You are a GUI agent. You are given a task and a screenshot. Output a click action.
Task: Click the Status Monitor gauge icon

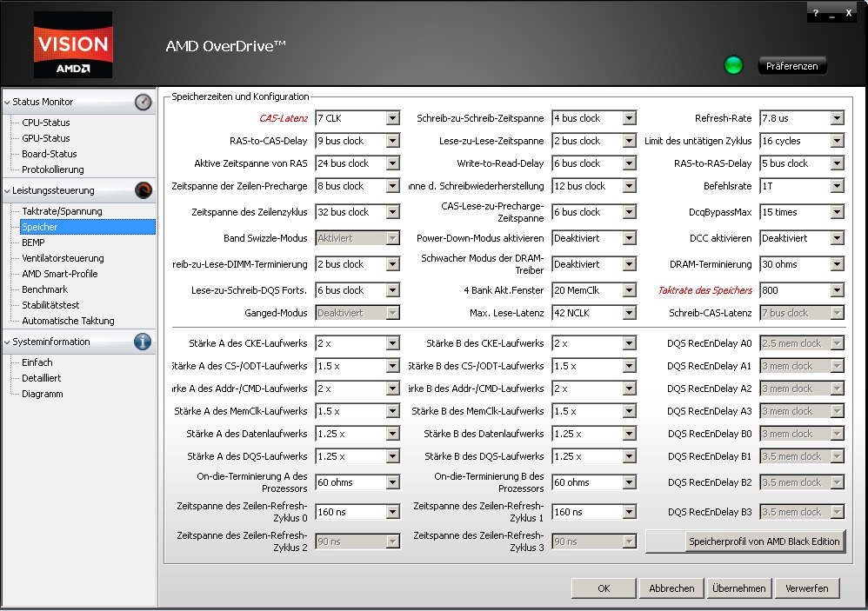(143, 102)
